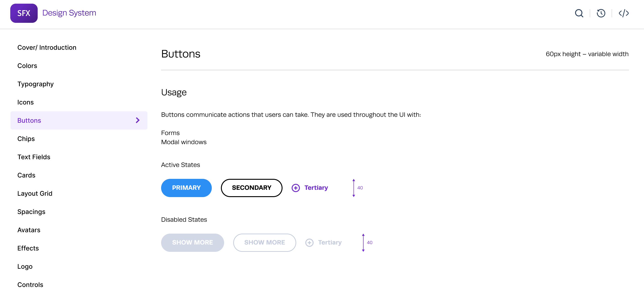Go to Icons in the sidebar
644x297 pixels.
(26, 102)
